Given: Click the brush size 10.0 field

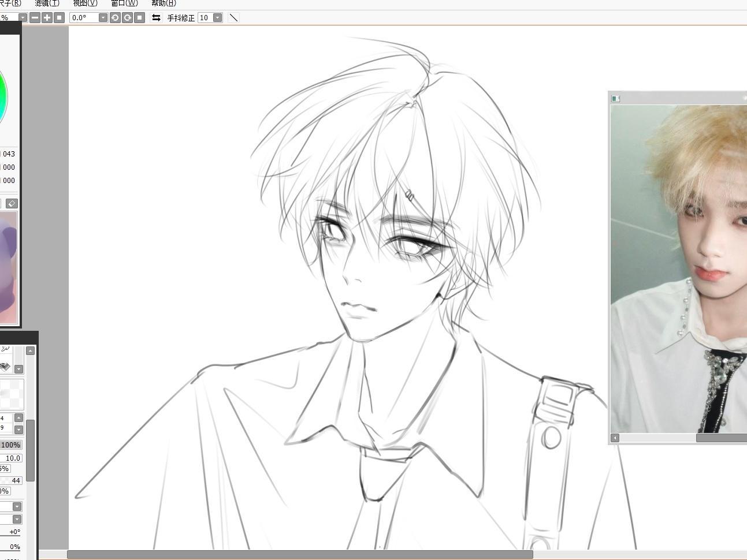Looking at the screenshot, I should (x=11, y=458).
